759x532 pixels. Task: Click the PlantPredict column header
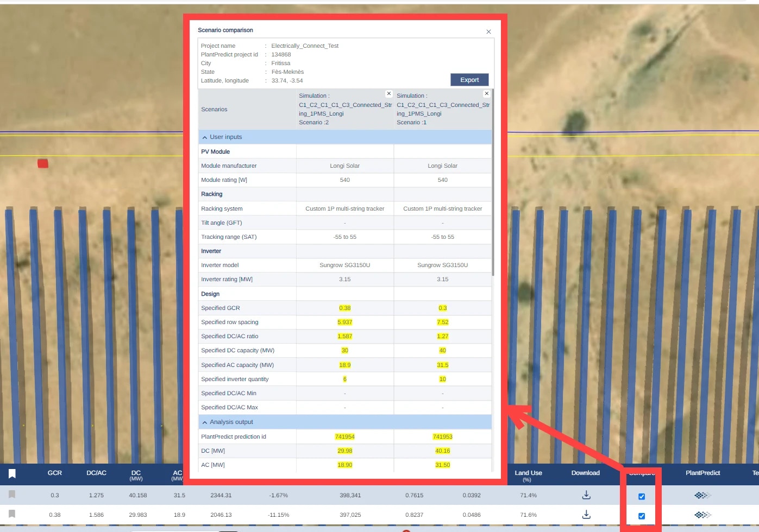click(702, 473)
